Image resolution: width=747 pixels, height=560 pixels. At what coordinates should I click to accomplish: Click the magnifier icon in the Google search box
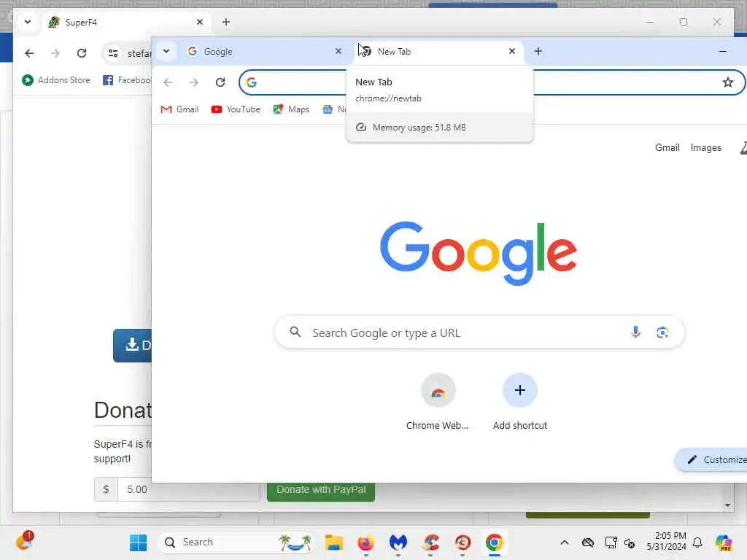[295, 332]
